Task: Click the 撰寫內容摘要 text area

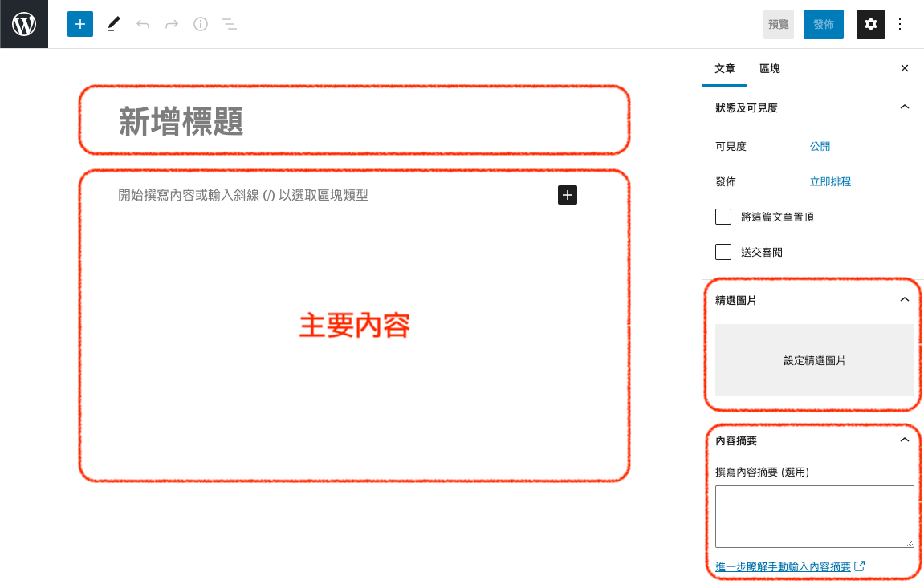Action: (x=814, y=517)
